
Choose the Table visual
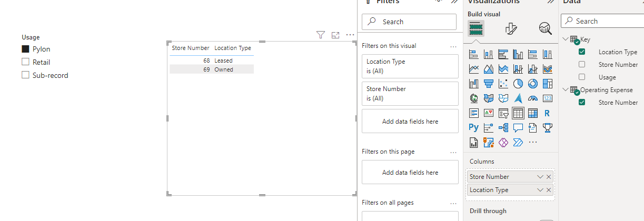518,113
